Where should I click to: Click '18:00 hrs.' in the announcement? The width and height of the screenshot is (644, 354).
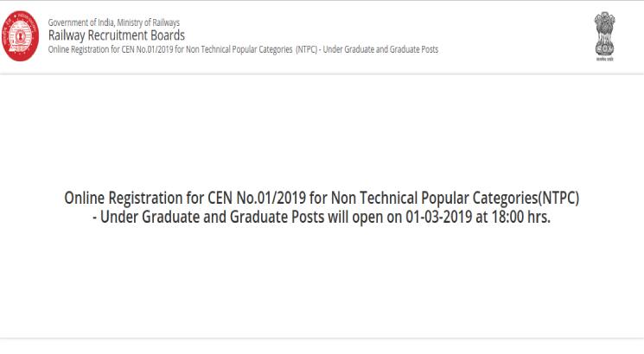(520, 217)
